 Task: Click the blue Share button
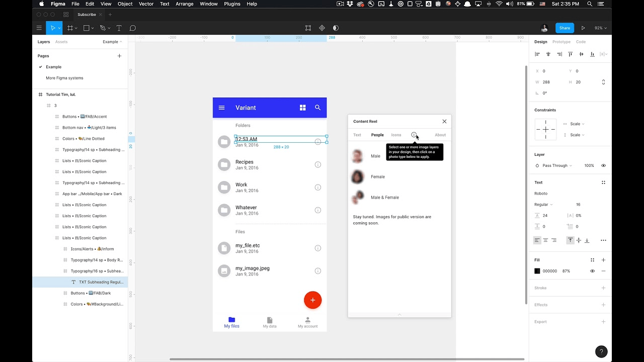tap(564, 28)
